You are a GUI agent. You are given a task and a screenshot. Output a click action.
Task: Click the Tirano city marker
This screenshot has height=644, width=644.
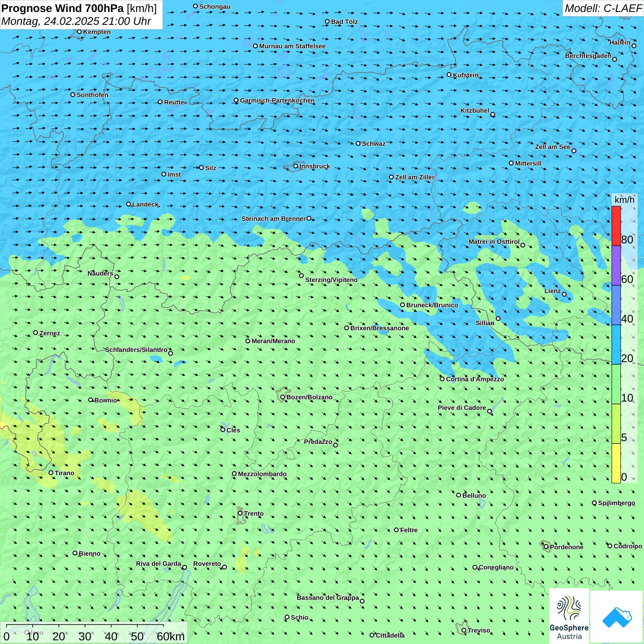point(51,472)
